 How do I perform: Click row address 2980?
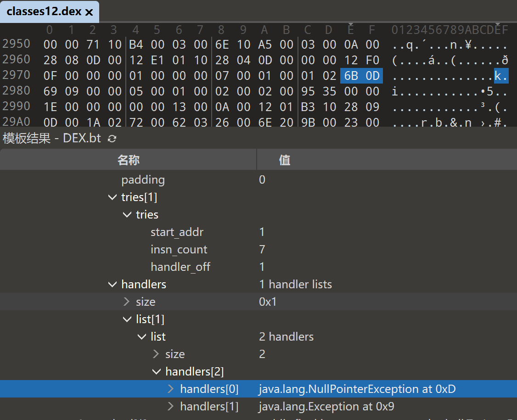point(16,91)
